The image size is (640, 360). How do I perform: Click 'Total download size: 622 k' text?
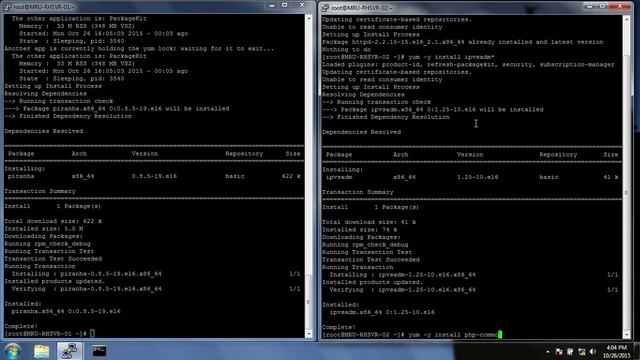pyautogui.click(x=53, y=221)
